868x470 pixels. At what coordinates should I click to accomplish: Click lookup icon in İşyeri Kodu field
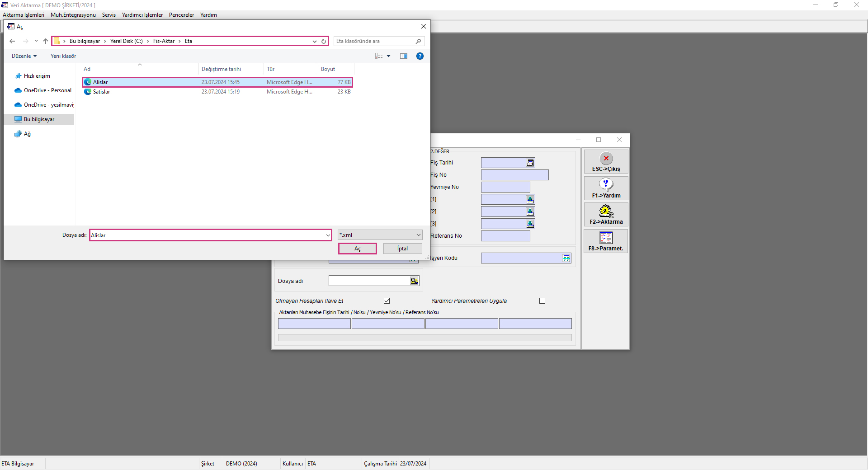(566, 258)
